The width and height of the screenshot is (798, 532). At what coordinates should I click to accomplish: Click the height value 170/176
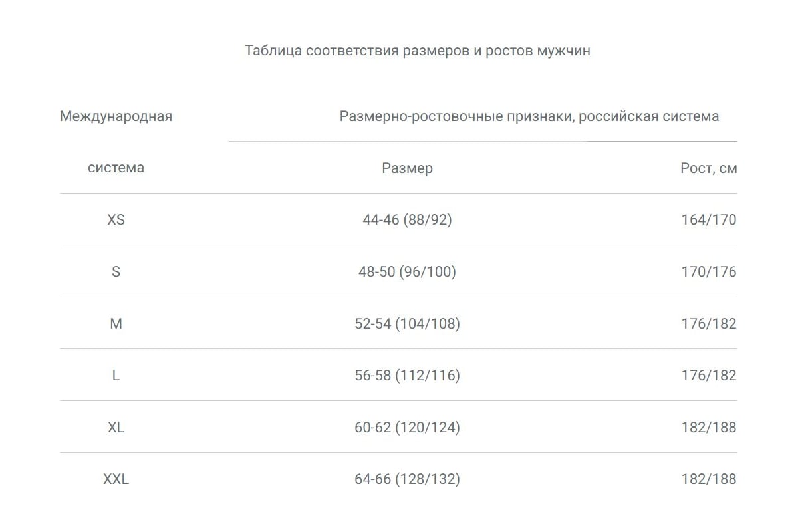coord(708,272)
